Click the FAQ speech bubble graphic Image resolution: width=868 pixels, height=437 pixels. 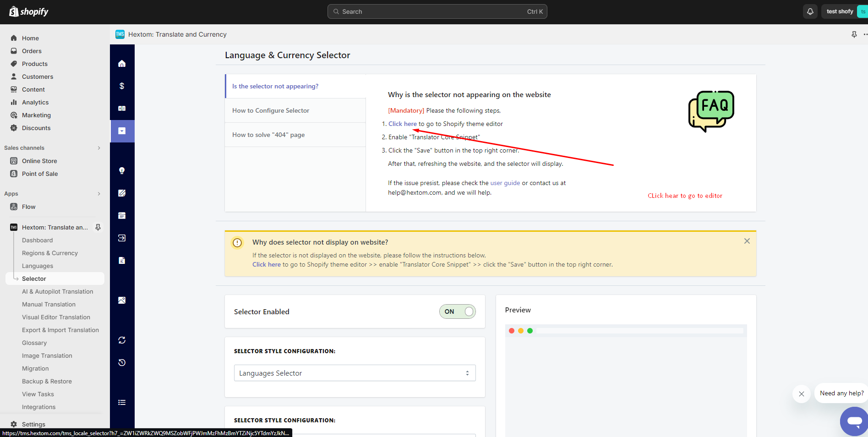tap(711, 111)
